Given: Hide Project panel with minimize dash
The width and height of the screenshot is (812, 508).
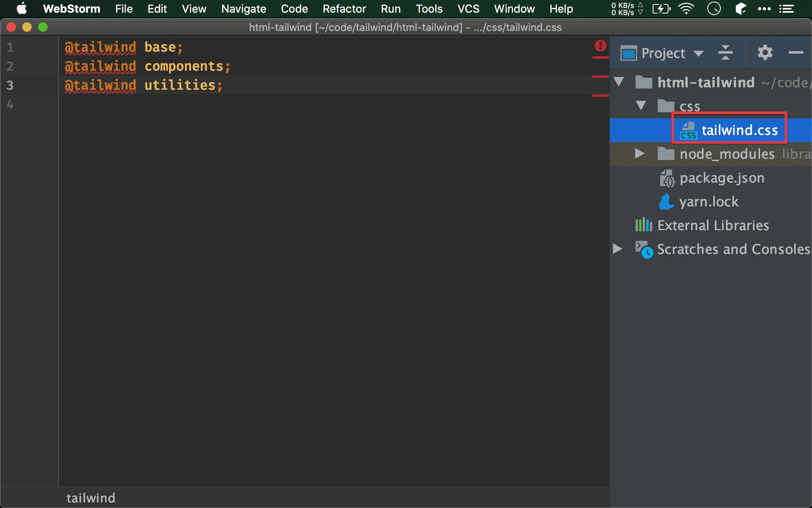Looking at the screenshot, I should (796, 52).
